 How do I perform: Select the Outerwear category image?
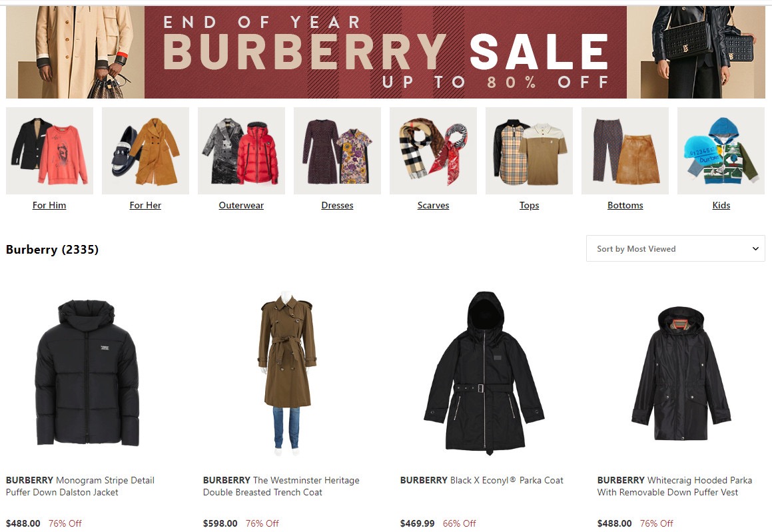[241, 150]
